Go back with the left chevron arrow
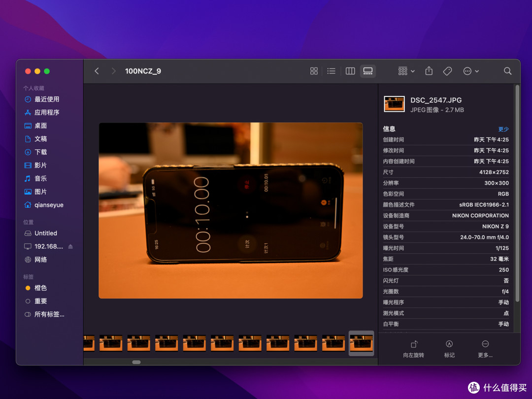 [x=97, y=71]
